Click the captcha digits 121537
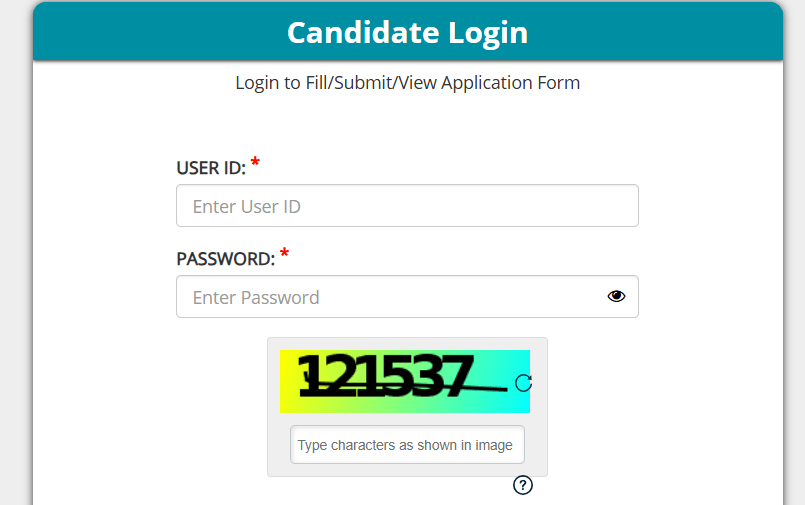This screenshot has width=805, height=505. coord(386,378)
